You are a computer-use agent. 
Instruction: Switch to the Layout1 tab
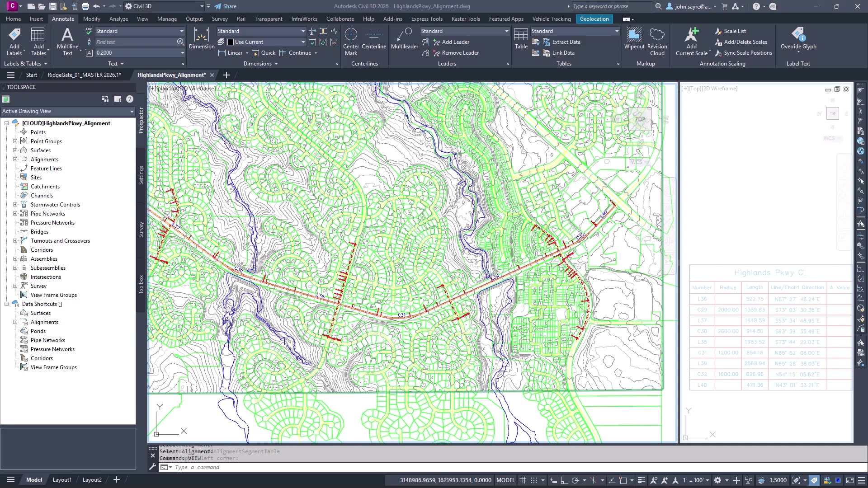click(62, 480)
